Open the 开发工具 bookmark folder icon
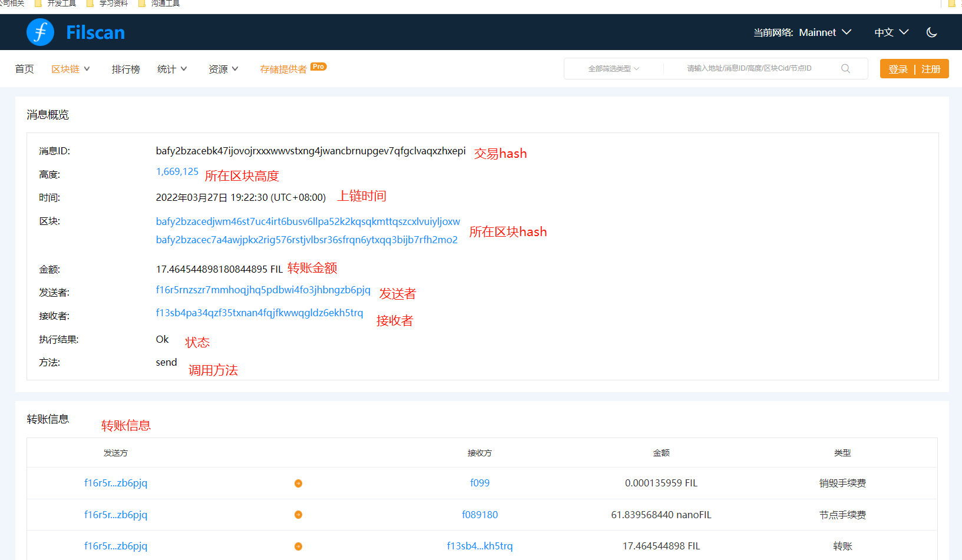The width and height of the screenshot is (962, 560). 37,4
